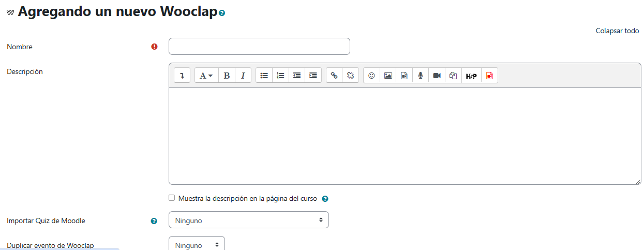644x250 pixels.
Task: Click inside the Descripción editor area
Action: (x=405, y=136)
